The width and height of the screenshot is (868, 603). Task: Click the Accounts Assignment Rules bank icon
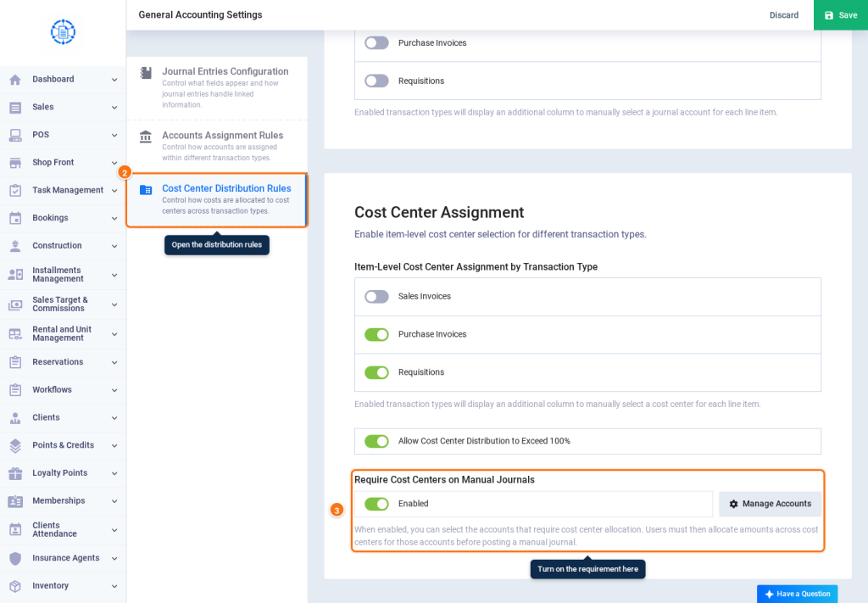[146, 137]
